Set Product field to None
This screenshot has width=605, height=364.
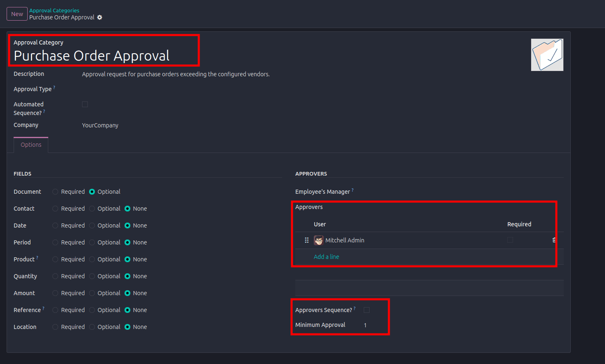coord(127,259)
